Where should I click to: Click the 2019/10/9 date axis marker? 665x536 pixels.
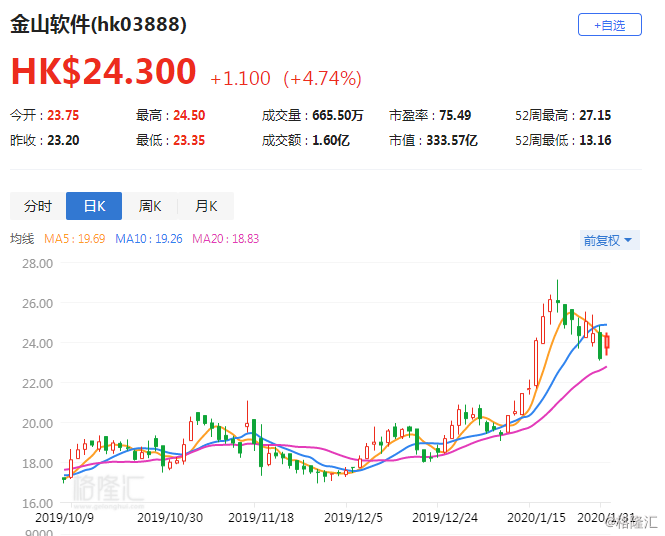[64, 518]
